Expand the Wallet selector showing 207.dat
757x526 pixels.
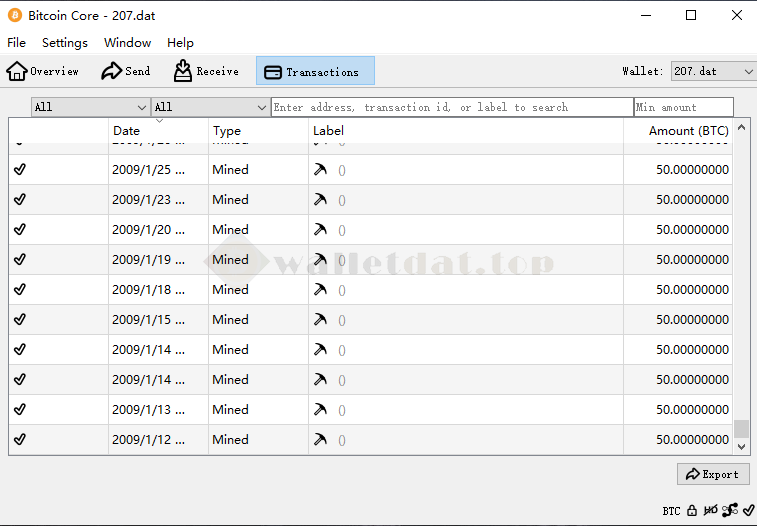point(713,71)
